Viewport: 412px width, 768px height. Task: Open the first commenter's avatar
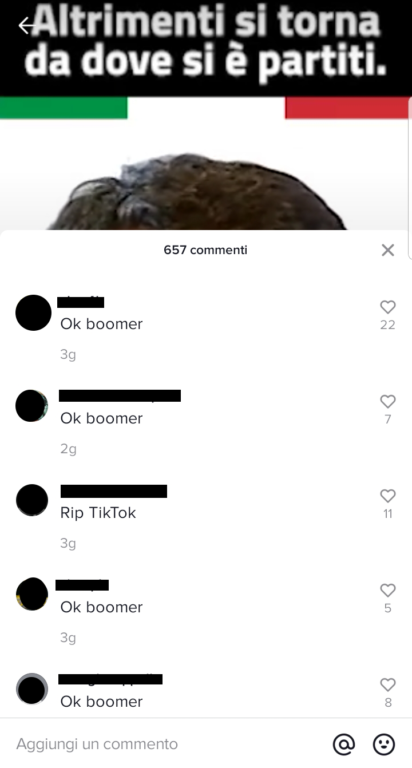33,312
